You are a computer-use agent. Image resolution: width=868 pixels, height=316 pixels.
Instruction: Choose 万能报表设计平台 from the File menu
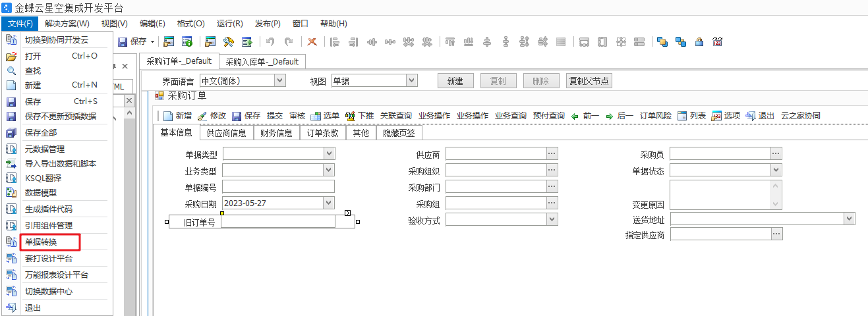tap(57, 275)
